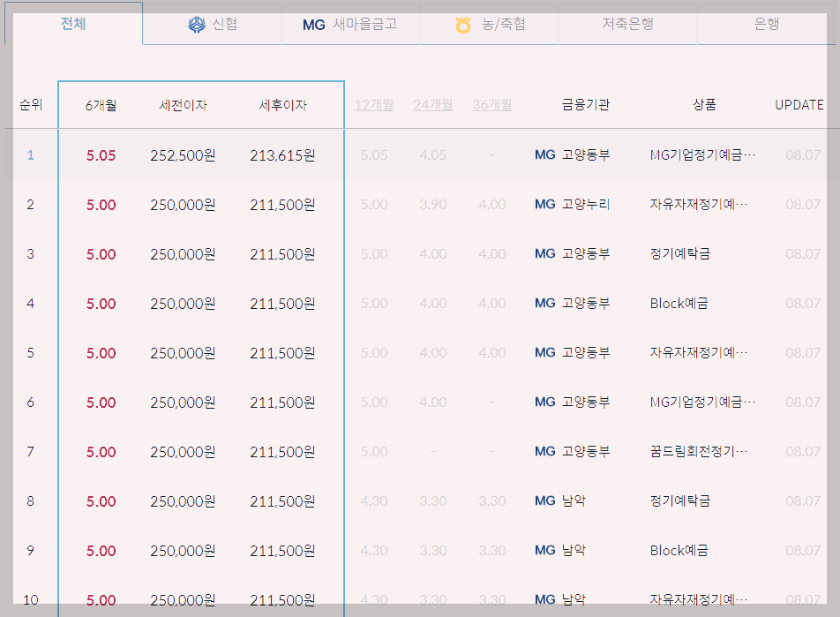
Task: Open 자유자재정기예 product in rank 2
Action: [x=699, y=204]
